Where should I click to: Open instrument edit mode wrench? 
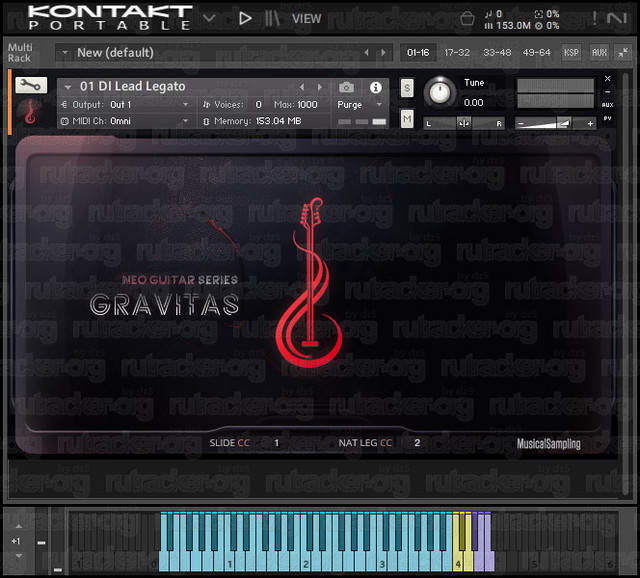31,85
